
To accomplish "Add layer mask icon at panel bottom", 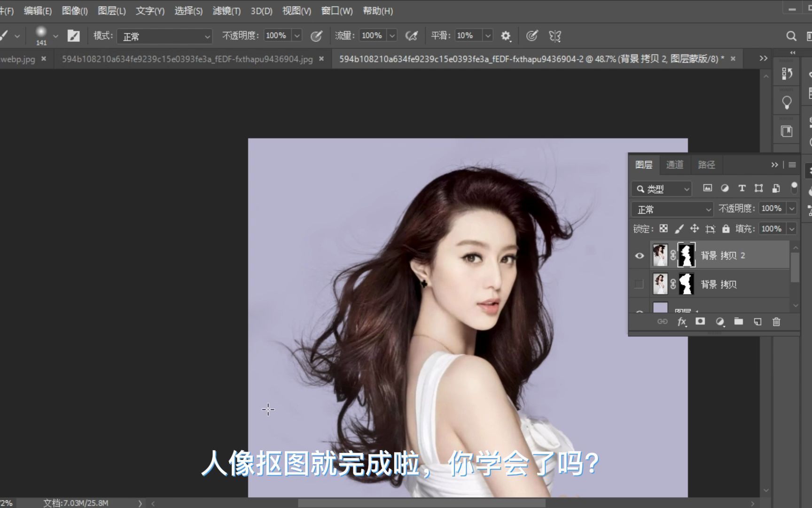I will tap(700, 321).
